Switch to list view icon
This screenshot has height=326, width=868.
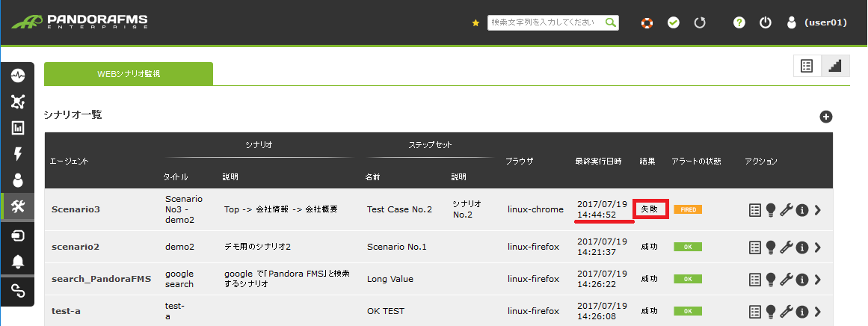[807, 66]
